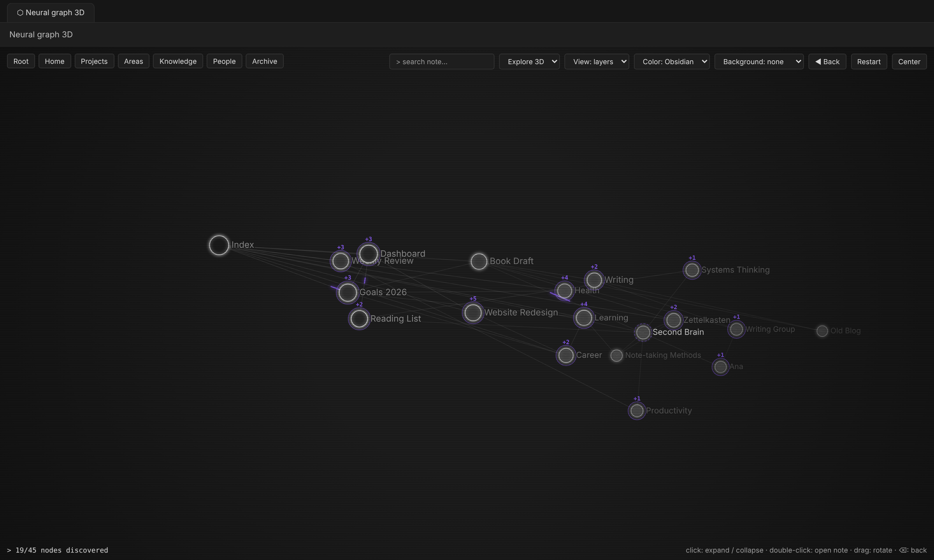Open the Color: Obsidian dropdown
The height and width of the screenshot is (560, 934).
(x=672, y=61)
